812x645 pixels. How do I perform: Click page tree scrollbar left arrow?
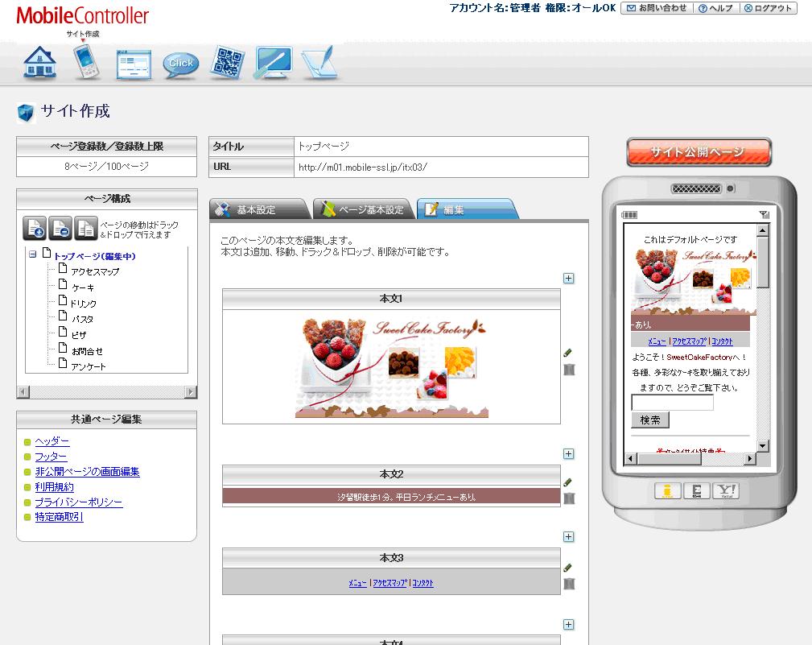coord(23,391)
